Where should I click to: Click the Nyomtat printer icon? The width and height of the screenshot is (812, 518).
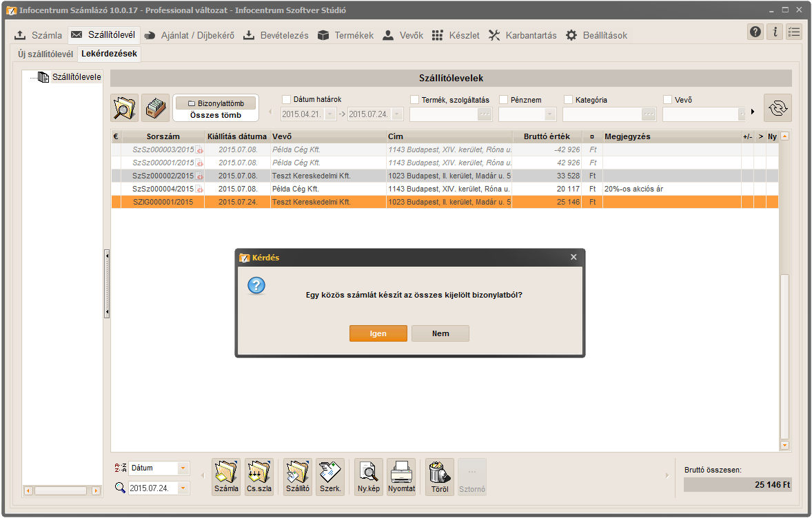pos(401,477)
